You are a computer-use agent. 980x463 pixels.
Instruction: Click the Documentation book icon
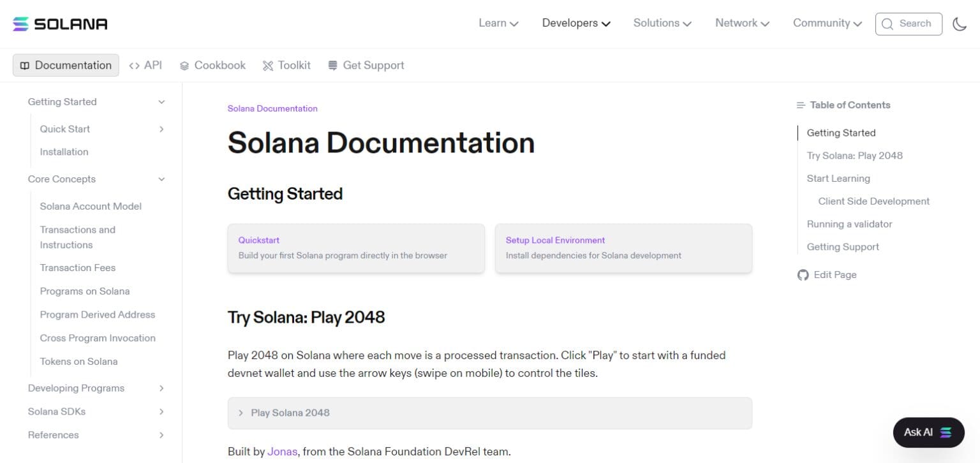(x=24, y=65)
